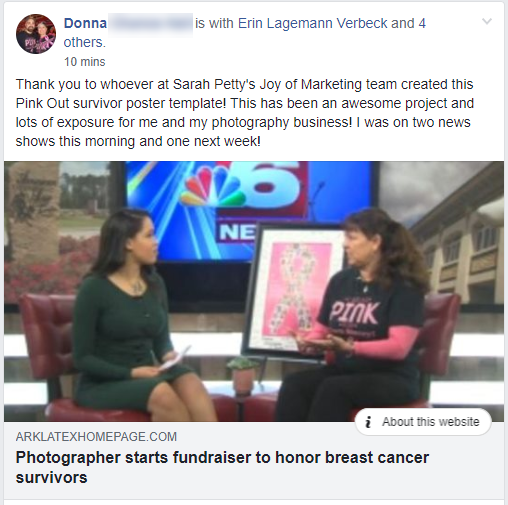Screen dimensions: 508x505
Task: Click the poster's profile picture
Action: [x=36, y=34]
